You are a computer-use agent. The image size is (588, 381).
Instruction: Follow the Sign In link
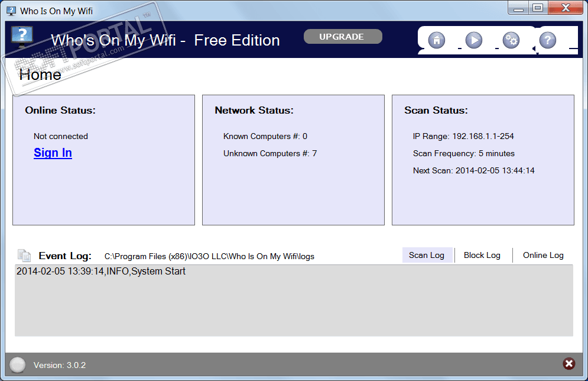(x=53, y=153)
